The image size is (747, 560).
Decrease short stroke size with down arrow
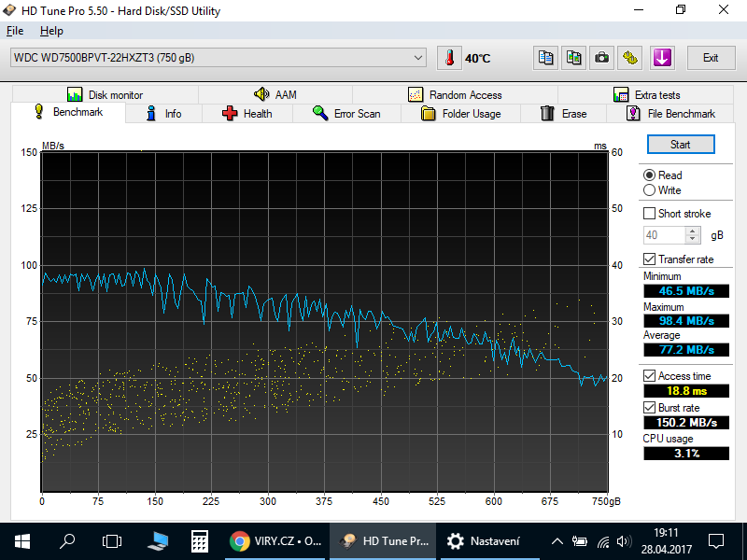pos(693,239)
